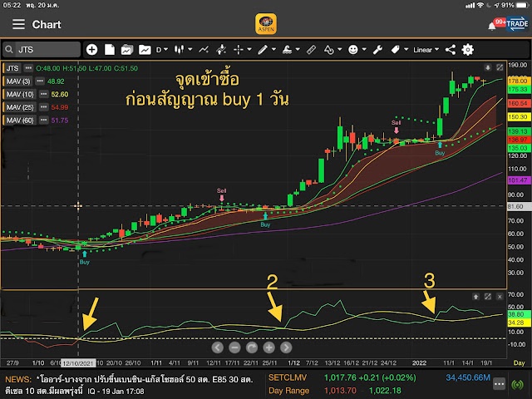The height and width of the screenshot is (399, 532).
Task: Create a new blank chart page
Action: click(110, 50)
